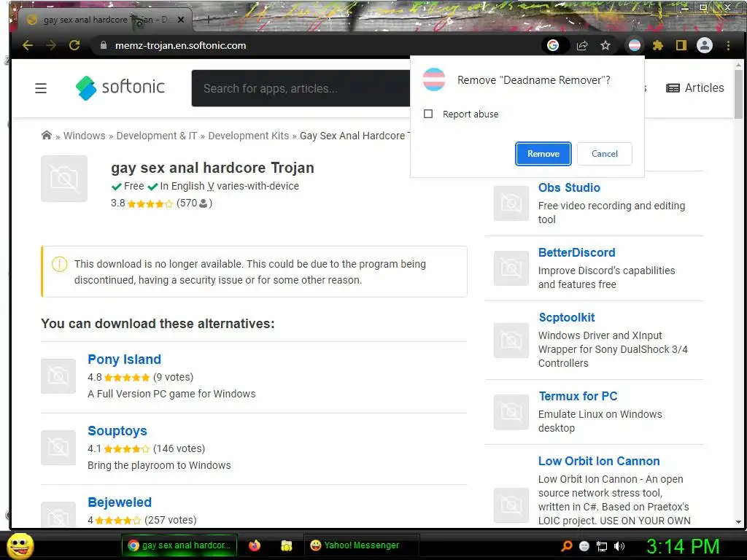This screenshot has height=560, width=747.
Task: Click the round face tray icon
Action: (x=584, y=546)
